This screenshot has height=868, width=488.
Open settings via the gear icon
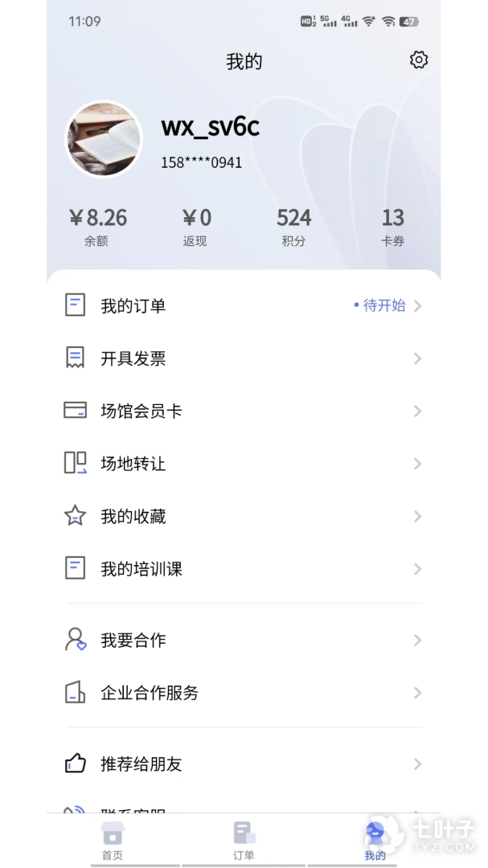point(419,60)
